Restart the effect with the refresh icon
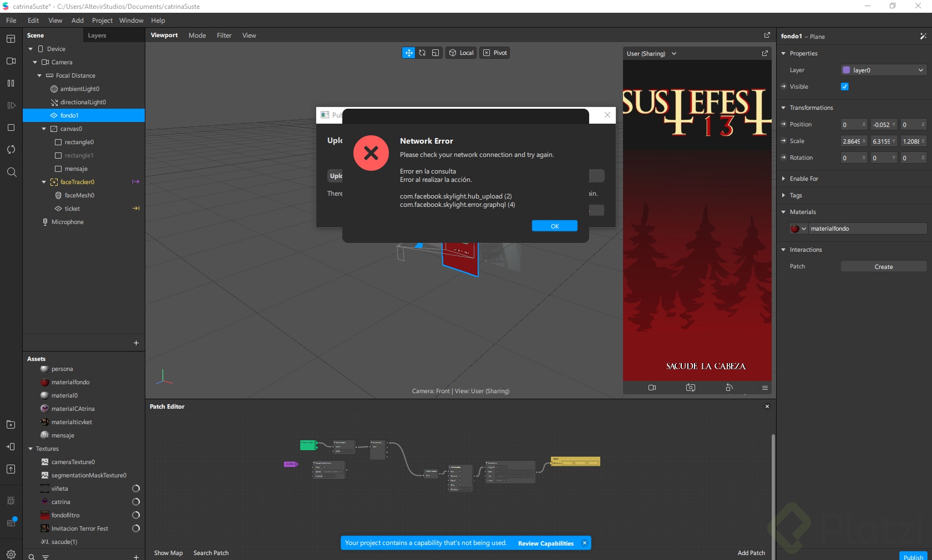Screen dimensions: 932x560 (x=11, y=150)
